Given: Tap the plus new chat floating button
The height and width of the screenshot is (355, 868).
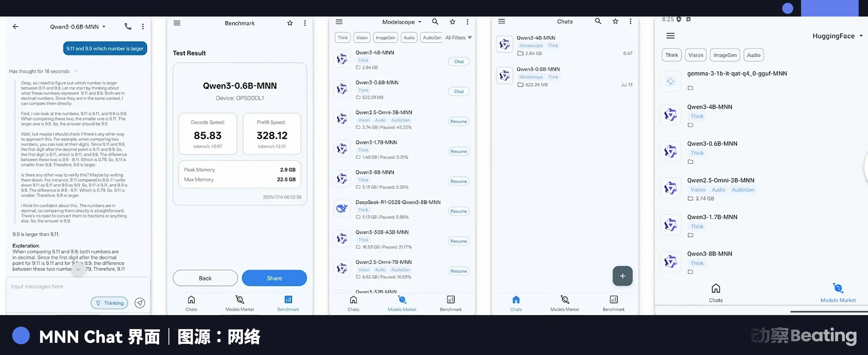Looking at the screenshot, I should (622, 276).
